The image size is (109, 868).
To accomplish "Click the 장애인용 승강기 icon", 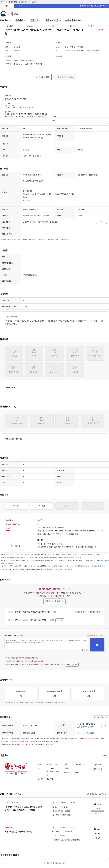I will [x=42, y=421].
